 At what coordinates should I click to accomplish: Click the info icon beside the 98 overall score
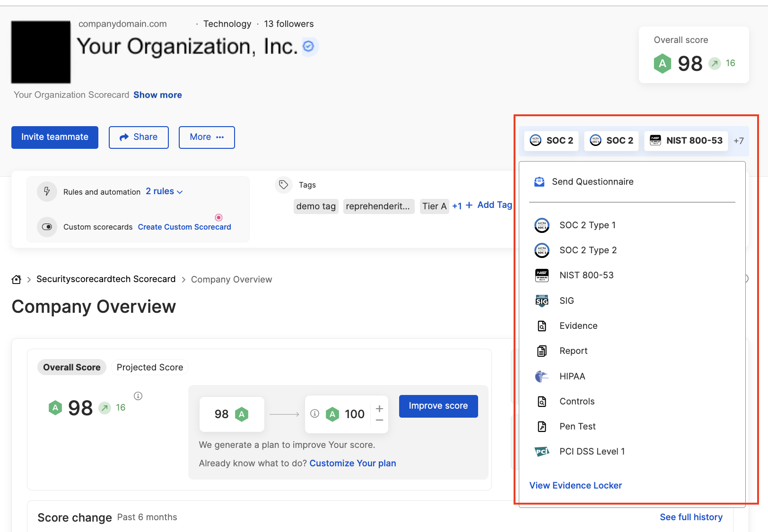[x=138, y=396]
